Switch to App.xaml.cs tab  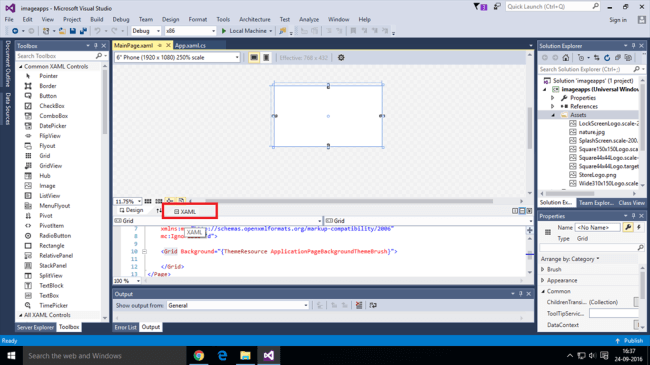point(190,46)
